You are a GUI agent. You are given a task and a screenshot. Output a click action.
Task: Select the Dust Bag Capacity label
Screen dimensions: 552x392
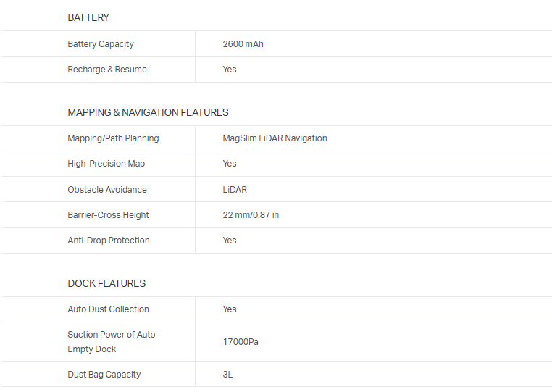point(104,375)
